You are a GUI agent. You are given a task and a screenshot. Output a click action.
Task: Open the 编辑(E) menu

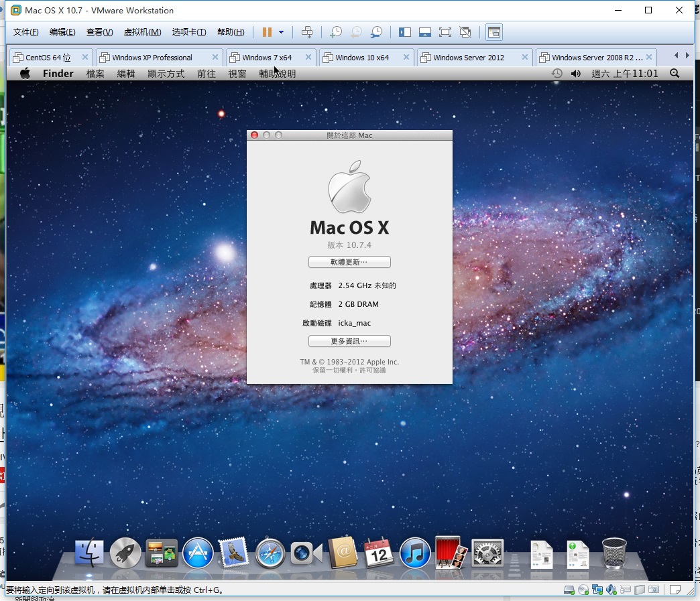(x=62, y=32)
